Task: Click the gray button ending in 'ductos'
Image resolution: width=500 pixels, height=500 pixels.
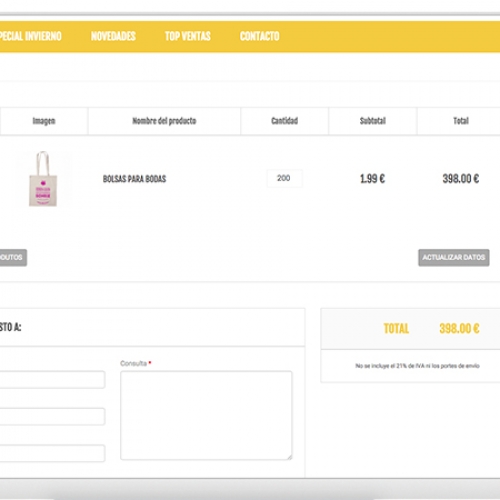Action: [13, 257]
